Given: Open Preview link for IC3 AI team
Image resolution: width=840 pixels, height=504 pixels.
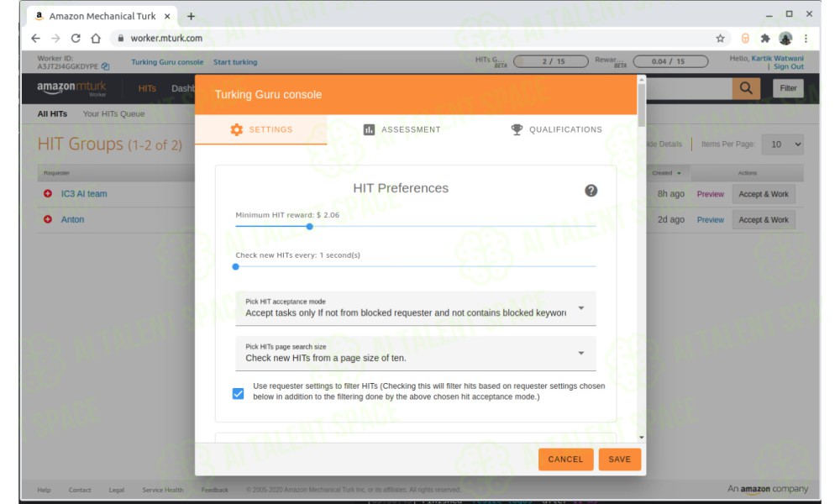Looking at the screenshot, I should tap(711, 194).
